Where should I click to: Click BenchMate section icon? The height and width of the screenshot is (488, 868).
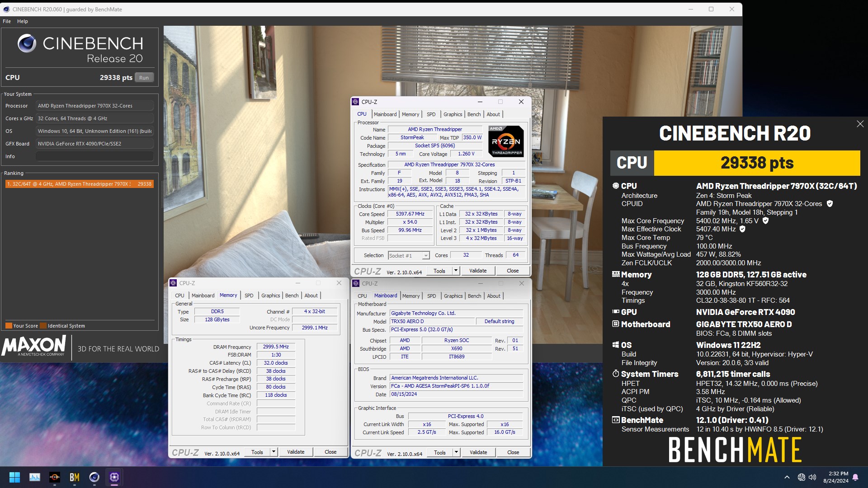pos(615,420)
